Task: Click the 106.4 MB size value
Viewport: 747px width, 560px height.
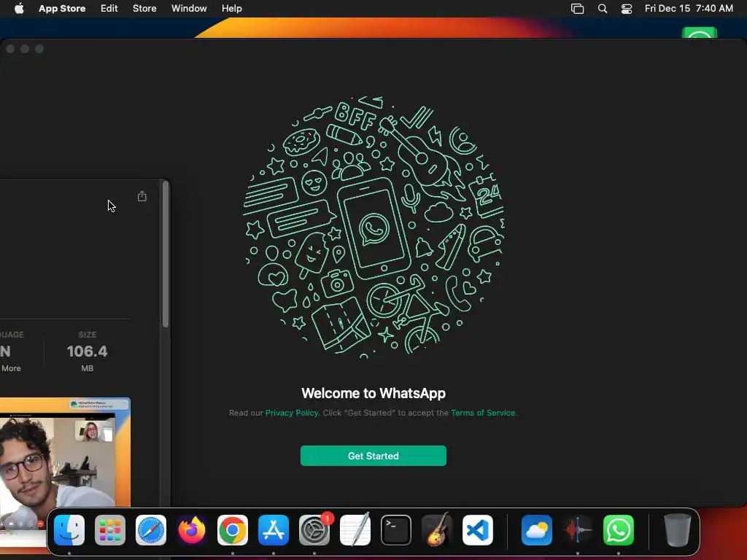Action: (88, 351)
